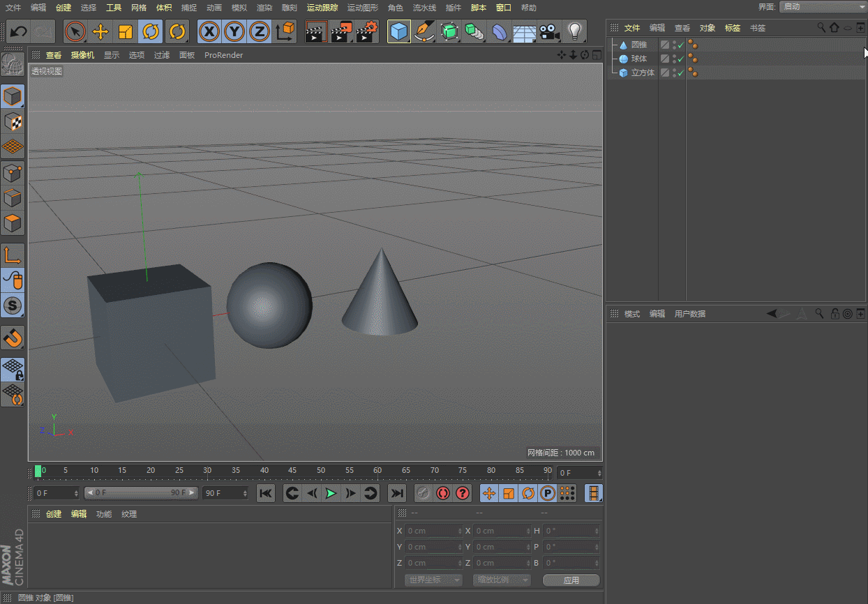Open viewport ProRender menu

coord(223,55)
